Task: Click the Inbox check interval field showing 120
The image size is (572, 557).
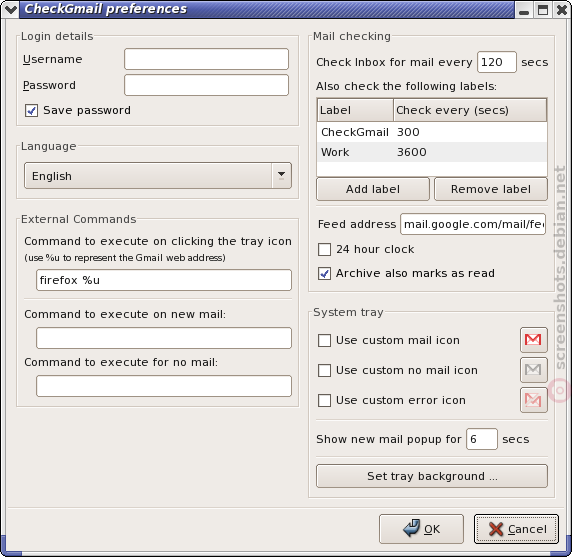Action: (497, 62)
